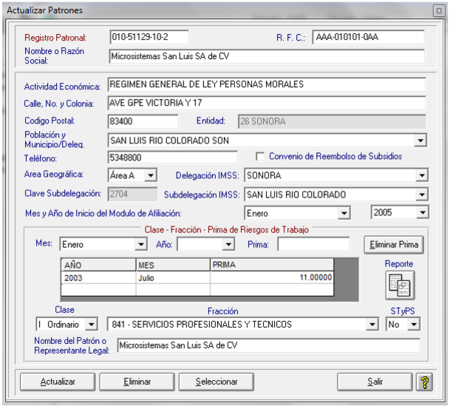Click the Eliminar Prima button
The height and width of the screenshot is (406, 450).
394,245
